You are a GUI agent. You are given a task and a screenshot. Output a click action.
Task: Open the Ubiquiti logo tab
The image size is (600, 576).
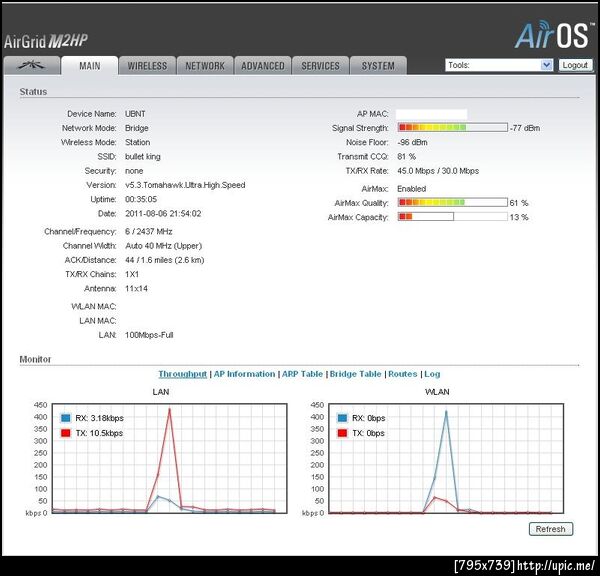pos(32,65)
